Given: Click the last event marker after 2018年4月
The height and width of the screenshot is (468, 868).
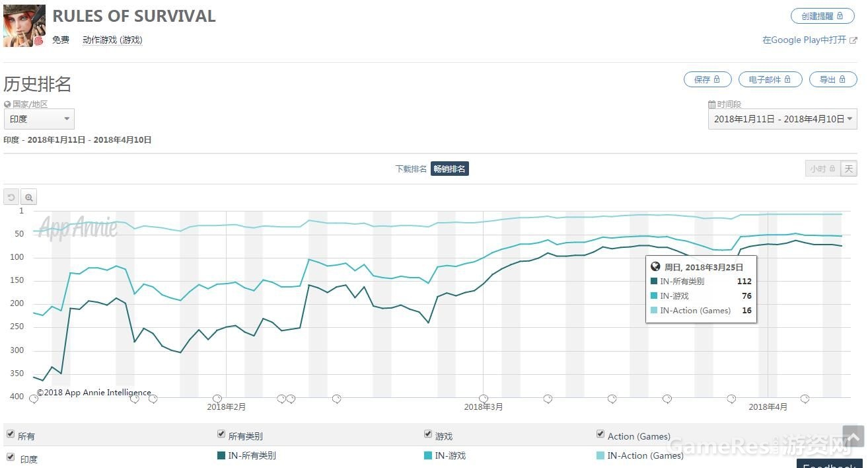Looking at the screenshot, I should [x=805, y=399].
